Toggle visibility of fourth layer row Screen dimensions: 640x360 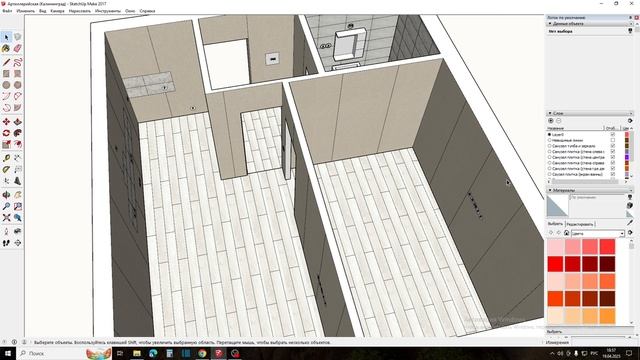[x=613, y=151]
